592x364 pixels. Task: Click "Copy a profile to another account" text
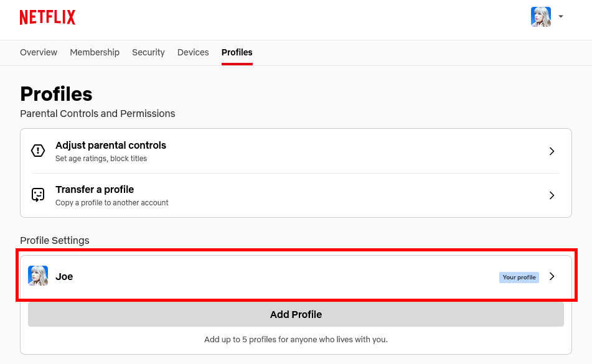point(112,203)
